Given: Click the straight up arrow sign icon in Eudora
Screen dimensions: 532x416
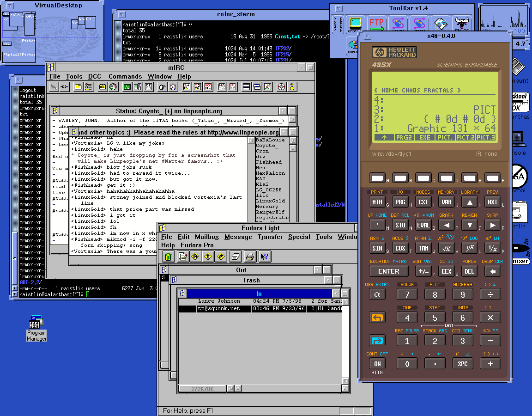Looking at the screenshot, I should pos(208,257).
